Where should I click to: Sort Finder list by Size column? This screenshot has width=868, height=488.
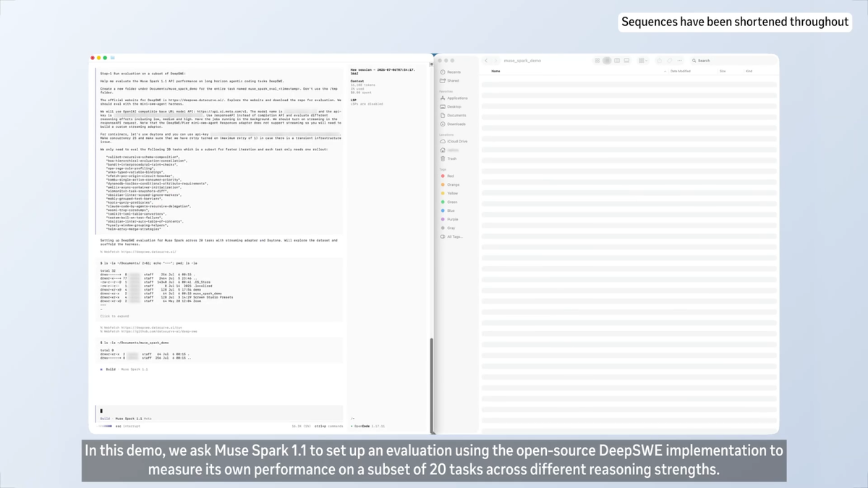pos(723,71)
